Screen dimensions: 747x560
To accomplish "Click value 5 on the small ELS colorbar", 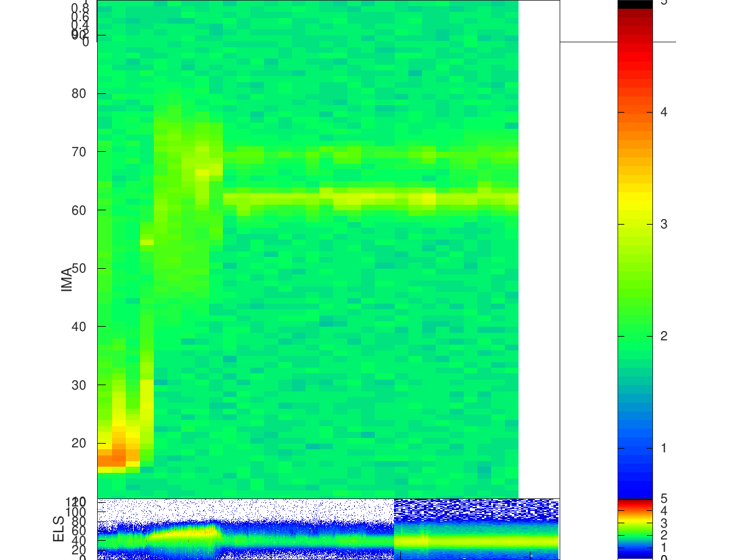I will tap(664, 498).
